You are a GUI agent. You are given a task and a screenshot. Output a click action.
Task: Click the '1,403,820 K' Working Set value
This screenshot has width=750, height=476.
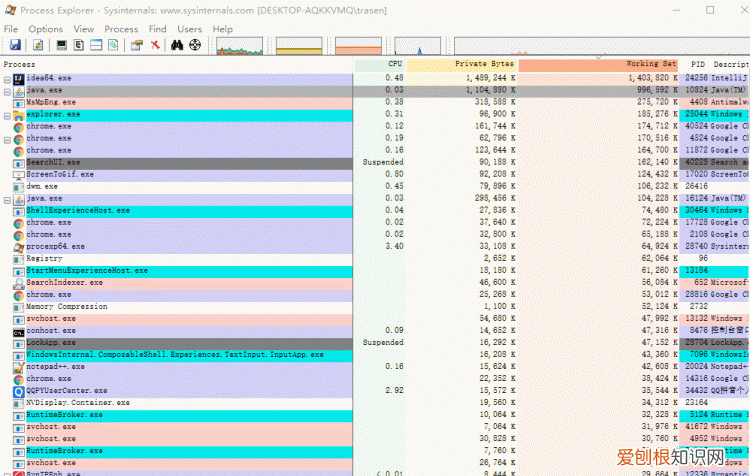(653, 78)
